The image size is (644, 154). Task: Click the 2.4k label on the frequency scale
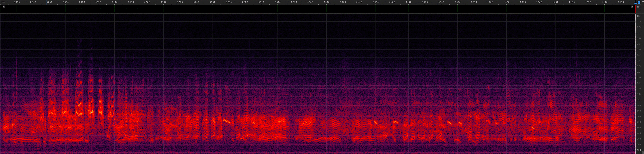tap(639, 22)
